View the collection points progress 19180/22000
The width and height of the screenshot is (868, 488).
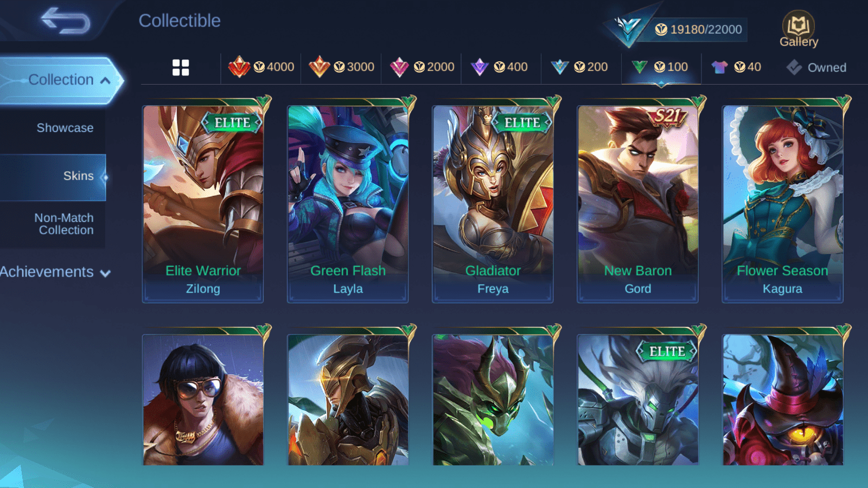699,29
